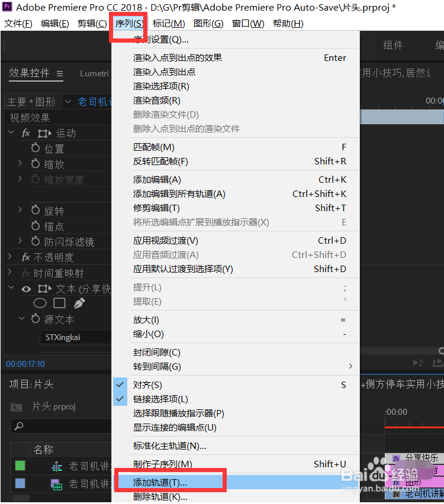Open the 主要 * 图形 dropdown arrow
This screenshot has width=444, height=504.
click(68, 102)
